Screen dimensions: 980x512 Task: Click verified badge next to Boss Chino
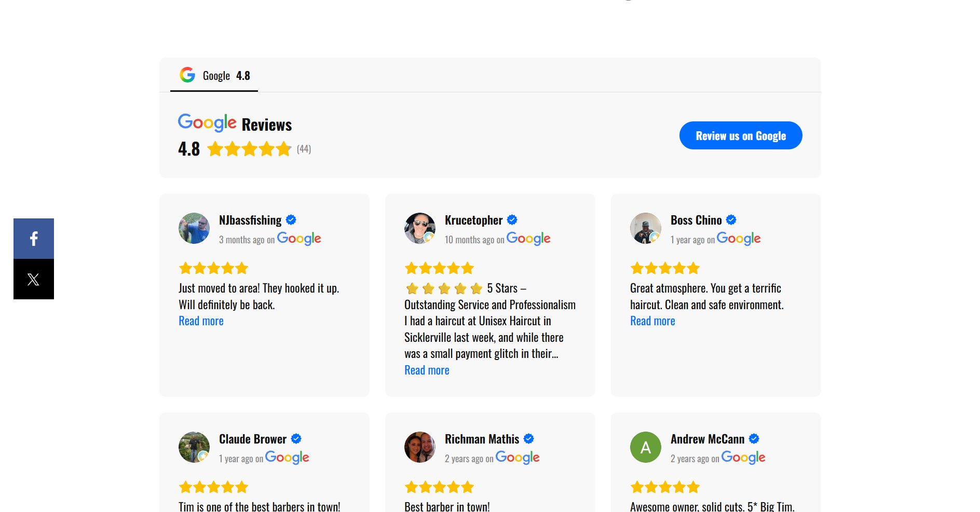tap(731, 220)
